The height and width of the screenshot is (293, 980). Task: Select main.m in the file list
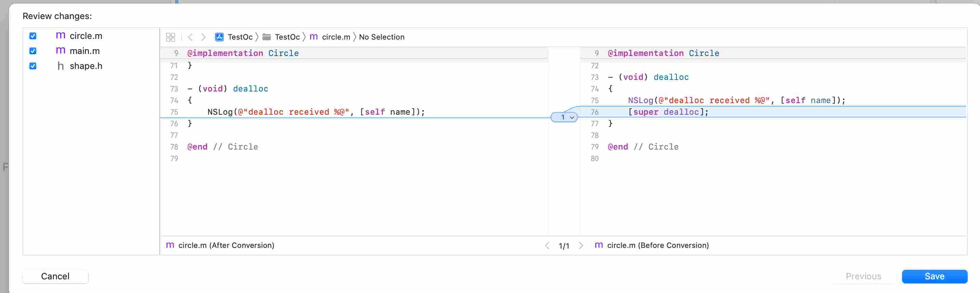pos(84,51)
